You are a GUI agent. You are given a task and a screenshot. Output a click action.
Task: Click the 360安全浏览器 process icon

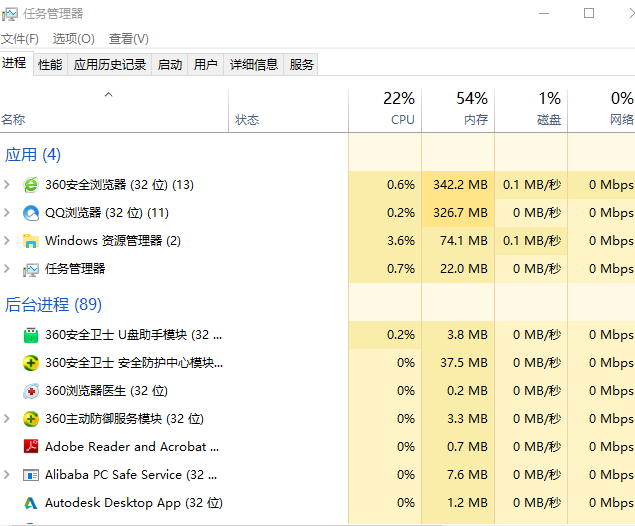coord(31,185)
